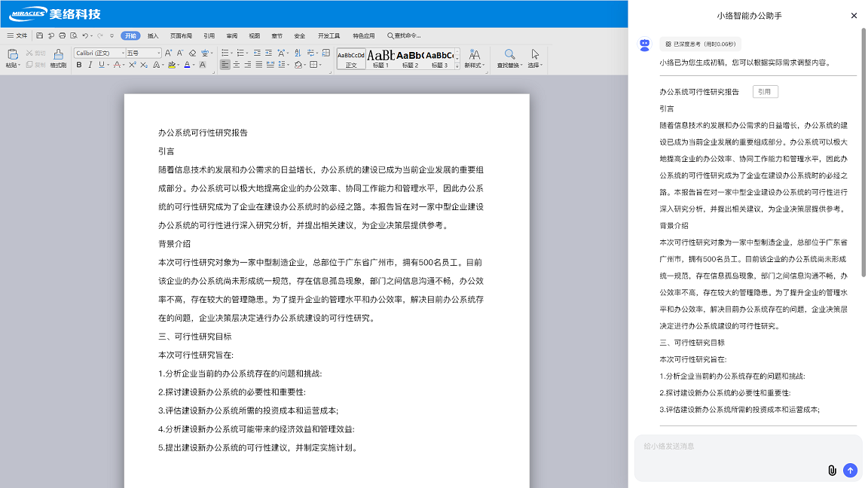The image size is (868, 488).
Task: Click the blue send arrow button
Action: pyautogui.click(x=850, y=470)
